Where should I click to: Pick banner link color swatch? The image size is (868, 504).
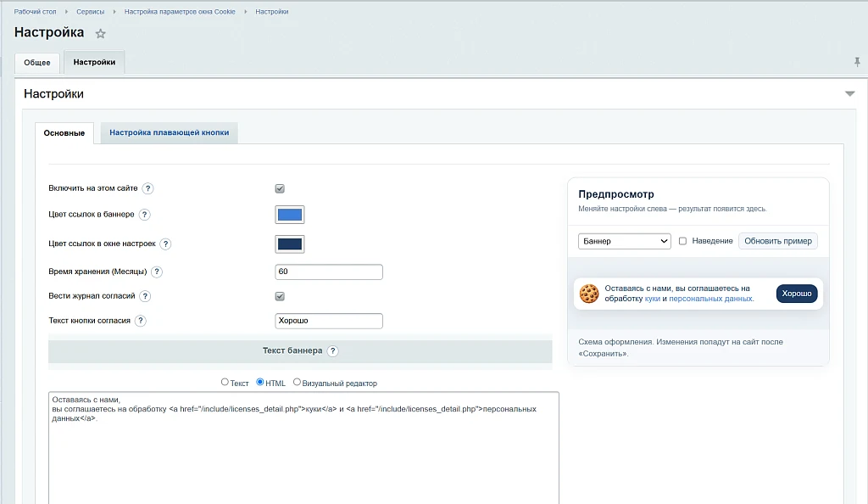(x=290, y=215)
